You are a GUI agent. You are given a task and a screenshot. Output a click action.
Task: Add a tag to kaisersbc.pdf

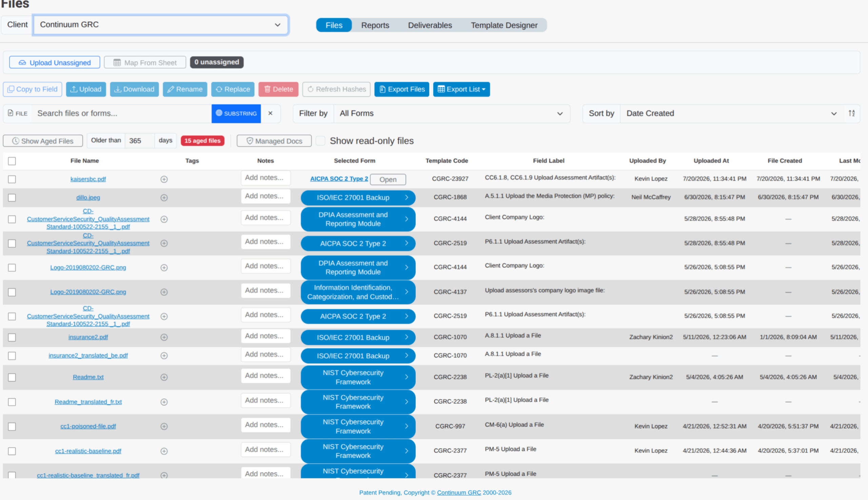coord(164,179)
